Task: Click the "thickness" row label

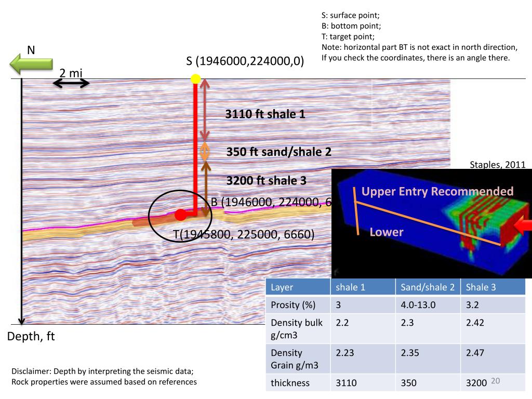Action: [298, 383]
